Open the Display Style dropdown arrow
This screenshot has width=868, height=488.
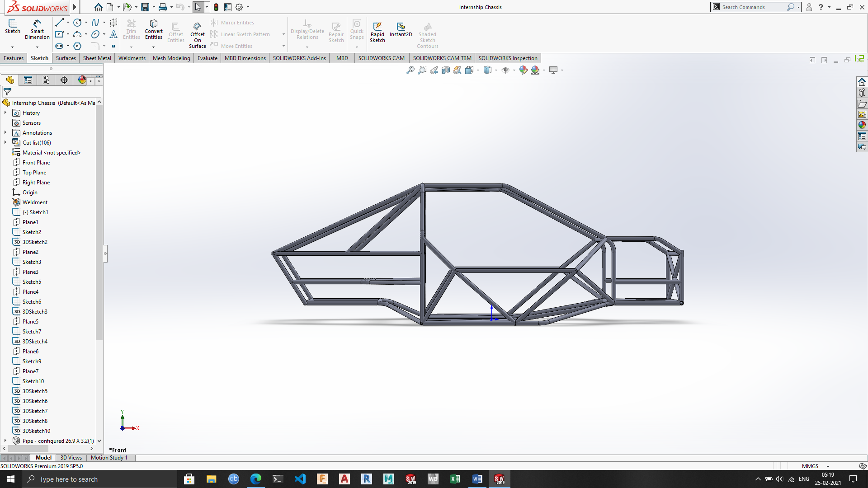[496, 70]
